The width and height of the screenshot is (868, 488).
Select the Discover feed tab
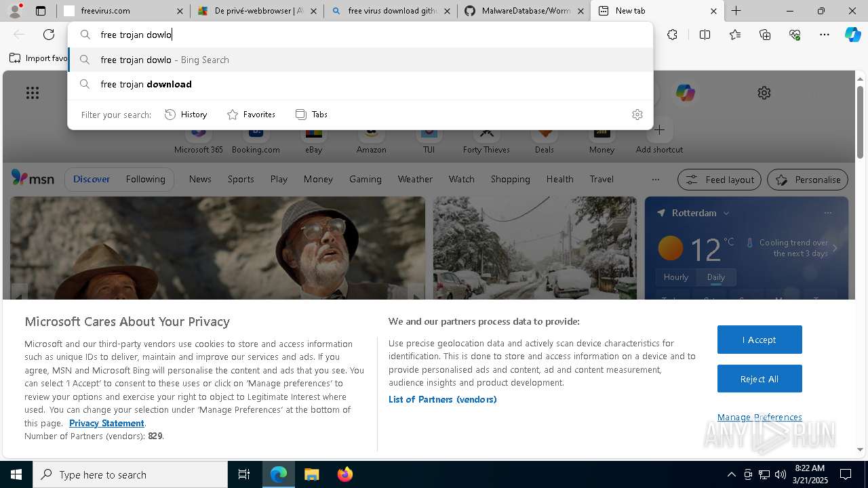tap(92, 179)
